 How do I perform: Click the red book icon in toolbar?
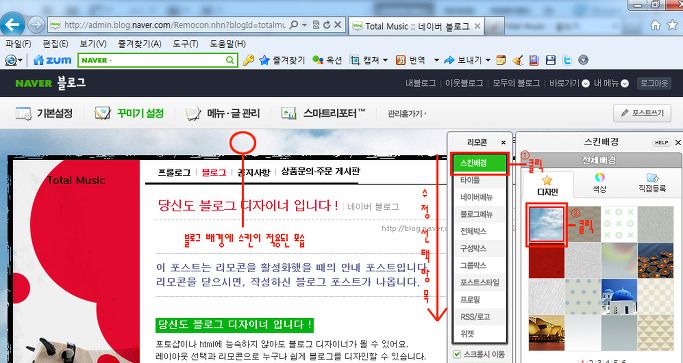[x=534, y=60]
